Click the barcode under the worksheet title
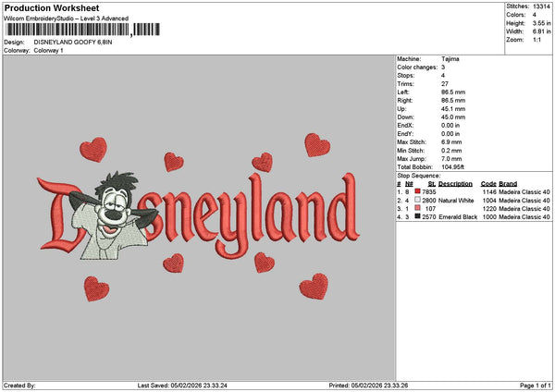This screenshot has width=555, height=392. [x=82, y=30]
